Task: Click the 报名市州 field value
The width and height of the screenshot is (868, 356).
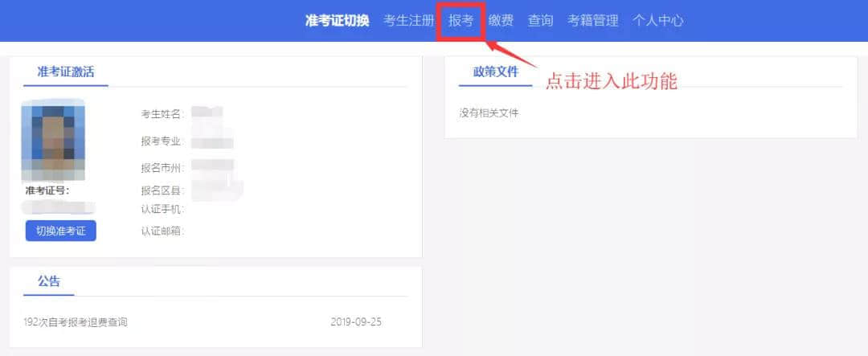Action: [212, 165]
